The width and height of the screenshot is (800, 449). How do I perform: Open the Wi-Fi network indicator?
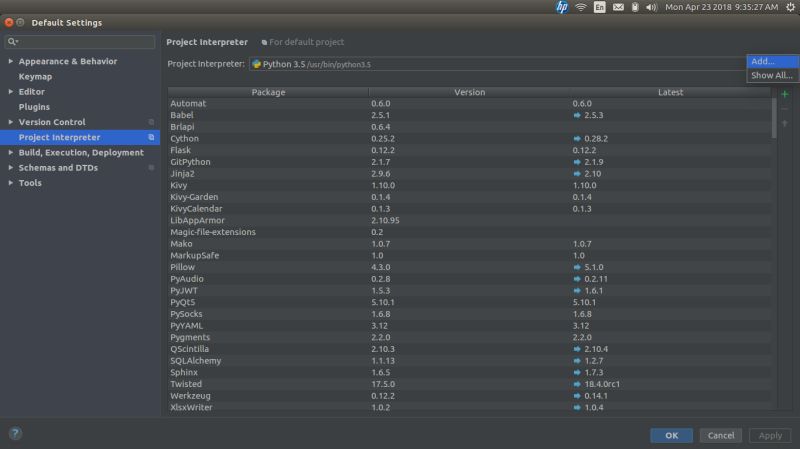pyautogui.click(x=581, y=7)
